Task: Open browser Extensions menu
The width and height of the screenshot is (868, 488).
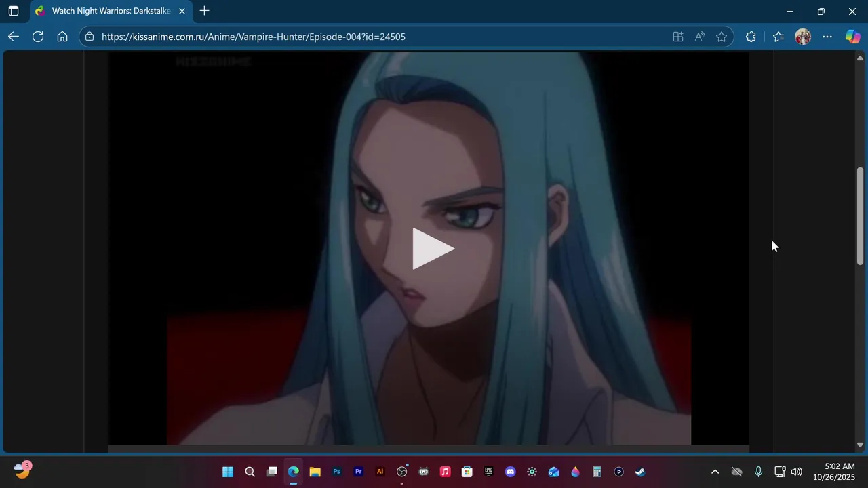Action: coord(751,37)
